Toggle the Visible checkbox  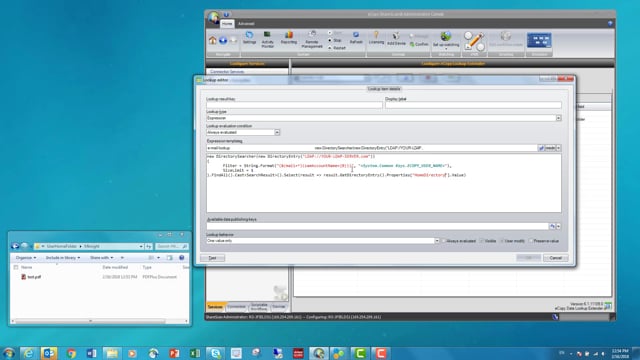(482, 241)
